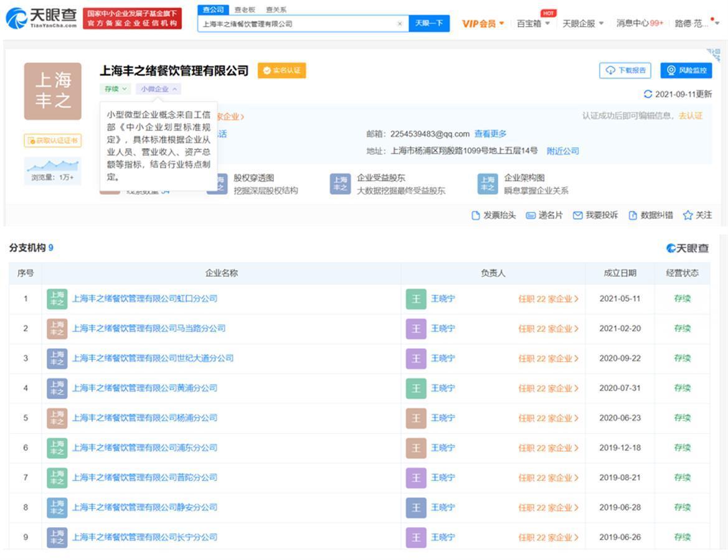The height and width of the screenshot is (560, 728).
Task: Open 浦东分公司 branch link
Action: tap(145, 448)
